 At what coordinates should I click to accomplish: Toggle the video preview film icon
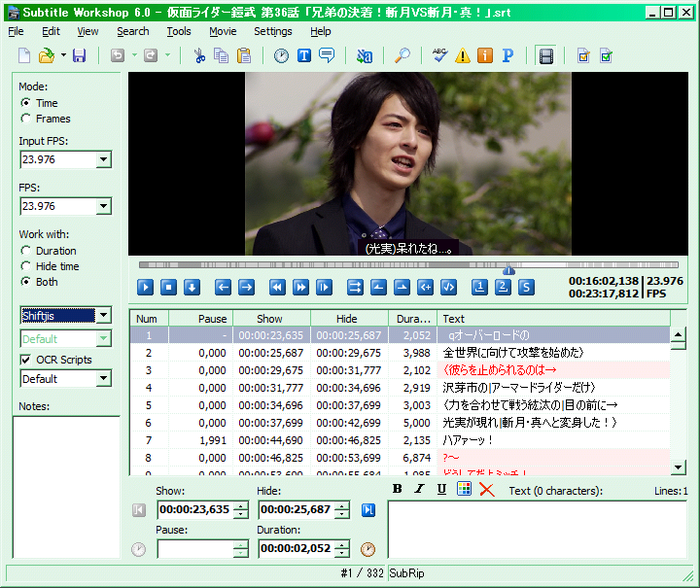point(546,56)
